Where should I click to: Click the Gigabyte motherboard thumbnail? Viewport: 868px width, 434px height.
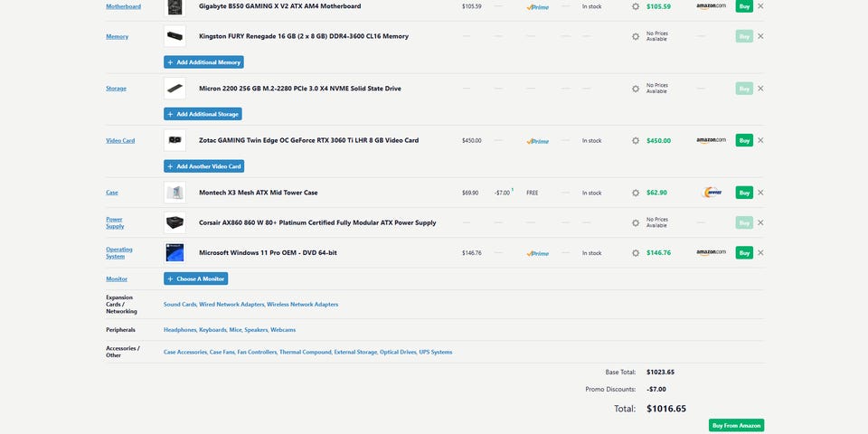175,8
